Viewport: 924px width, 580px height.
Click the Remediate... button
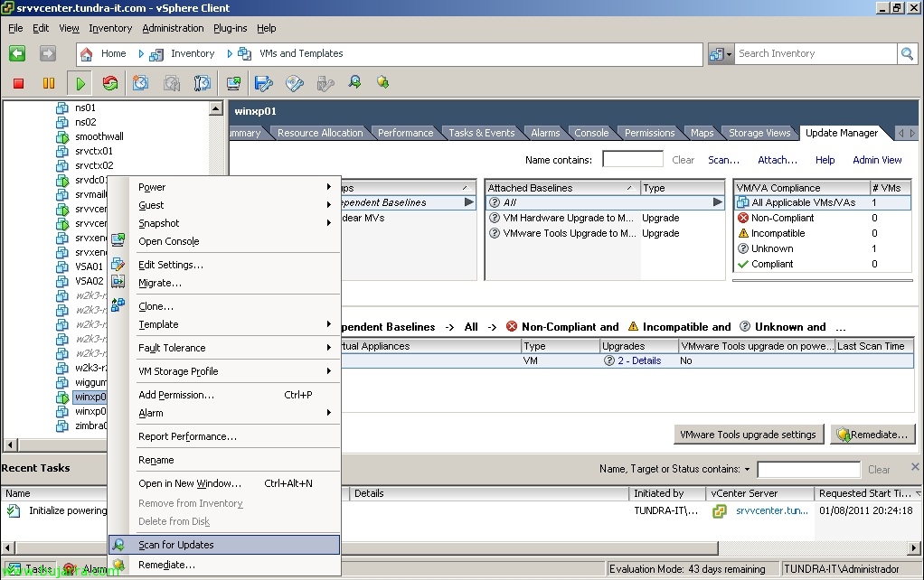(x=872, y=435)
